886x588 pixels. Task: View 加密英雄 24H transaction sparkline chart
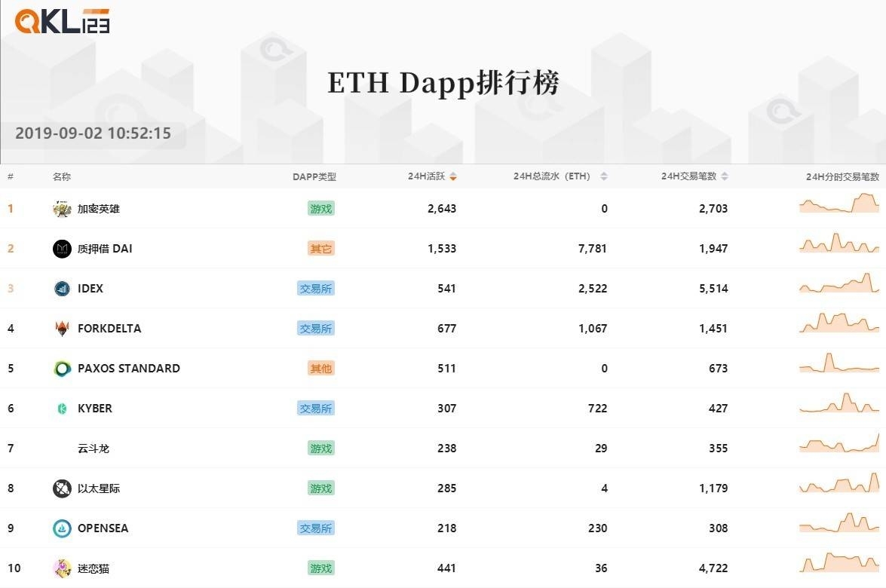click(839, 203)
